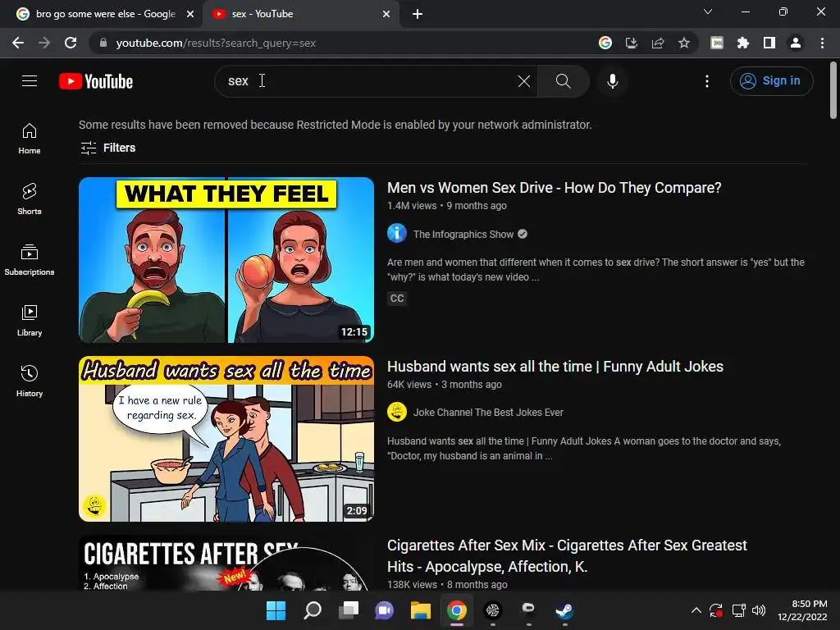Open Windows taskbar search
Viewport: 840px width, 630px height.
(x=313, y=610)
